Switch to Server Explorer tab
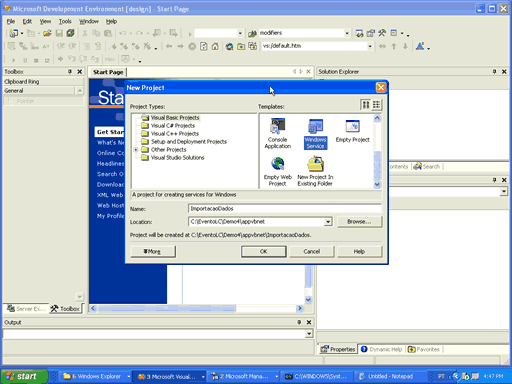512x384 pixels. click(26, 309)
